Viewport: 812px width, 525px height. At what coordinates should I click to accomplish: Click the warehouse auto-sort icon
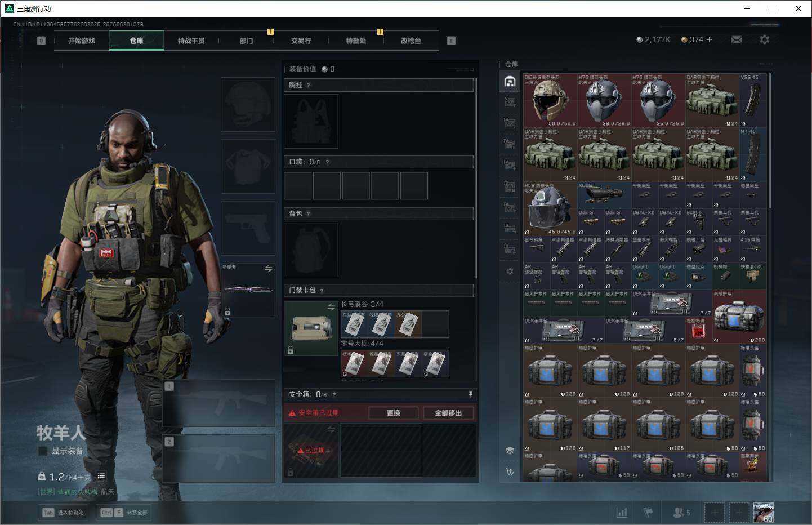pyautogui.click(x=510, y=472)
